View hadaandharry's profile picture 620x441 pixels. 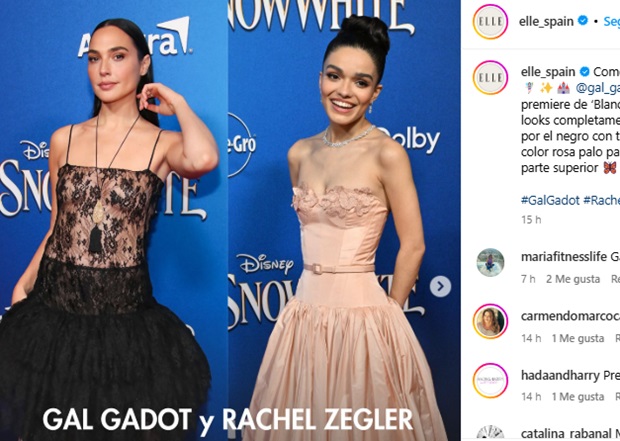click(x=490, y=380)
